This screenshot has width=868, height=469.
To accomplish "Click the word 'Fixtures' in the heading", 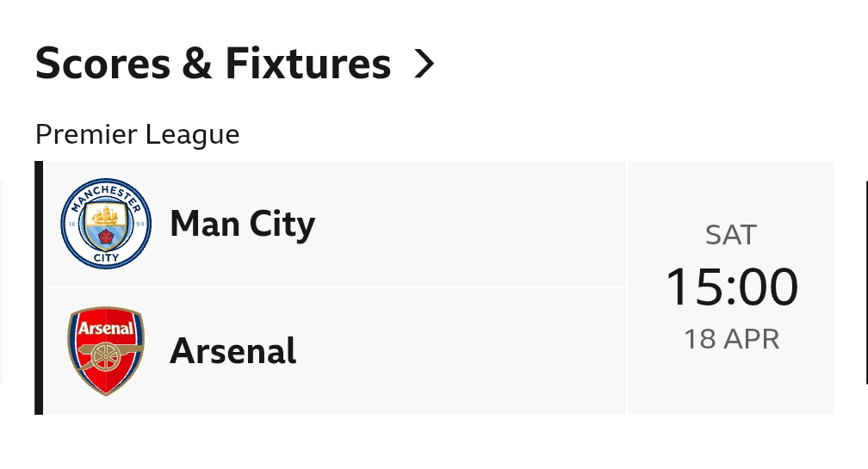I will (x=307, y=65).
